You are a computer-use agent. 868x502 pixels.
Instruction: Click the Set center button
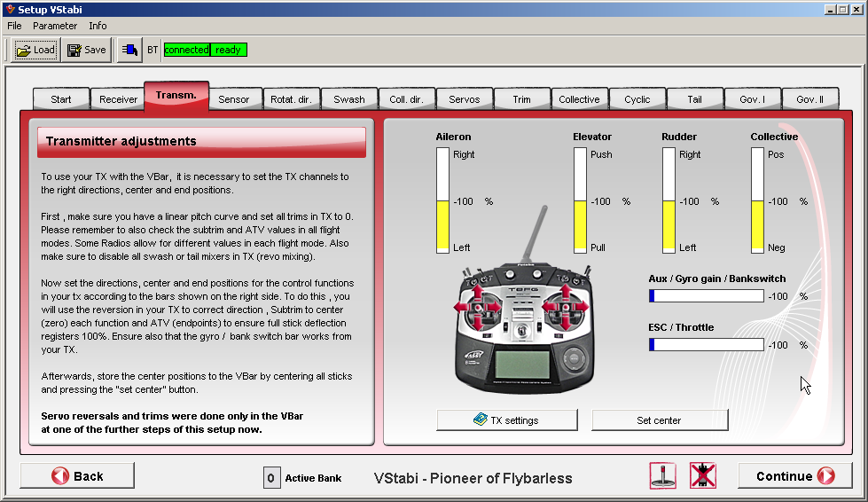tap(660, 420)
